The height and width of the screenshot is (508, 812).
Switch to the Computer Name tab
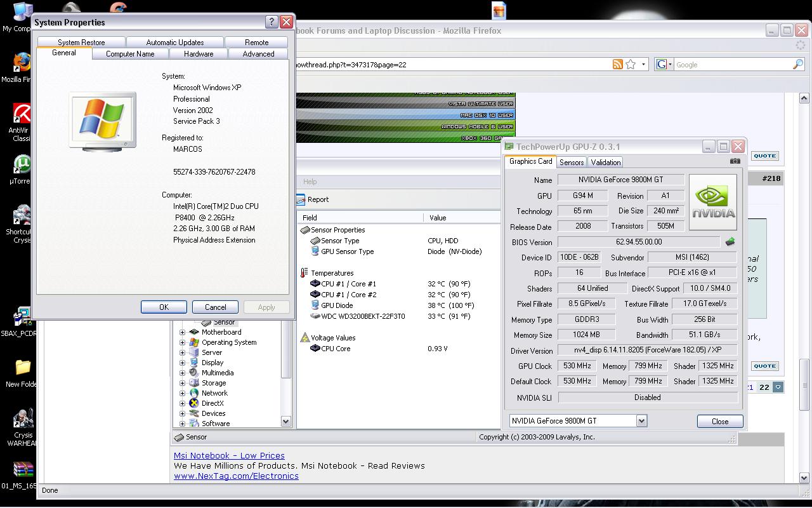[130, 54]
